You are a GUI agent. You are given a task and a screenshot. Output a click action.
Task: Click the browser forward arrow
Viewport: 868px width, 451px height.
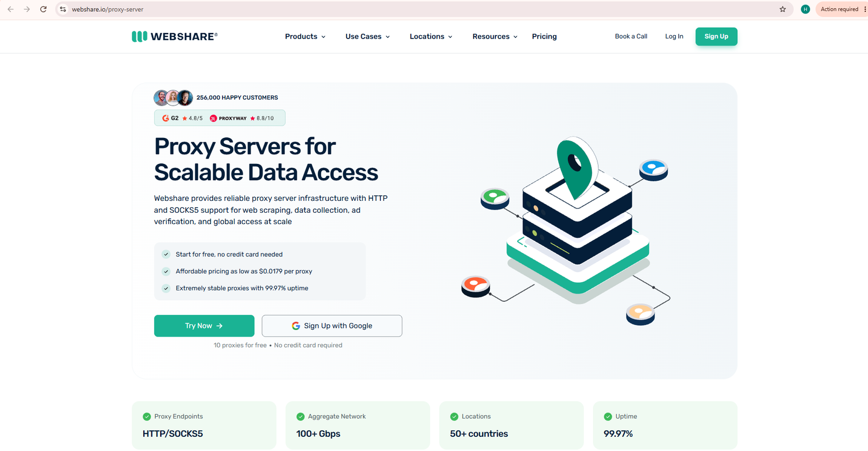27,9
